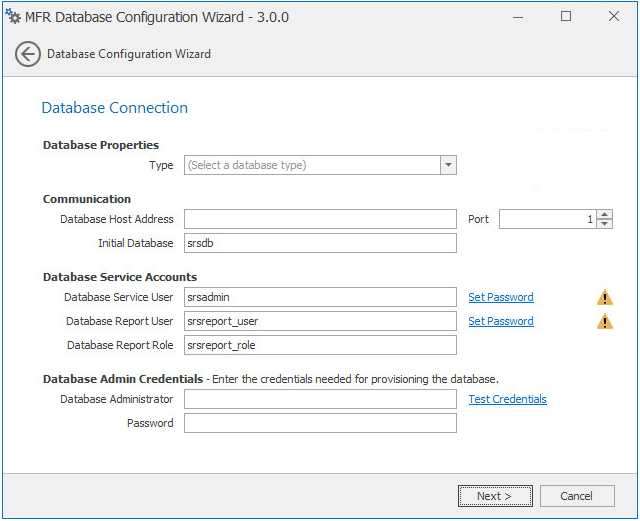Decrease the Port value with down arrow
Screen dimensions: 640x521
tap(605, 224)
